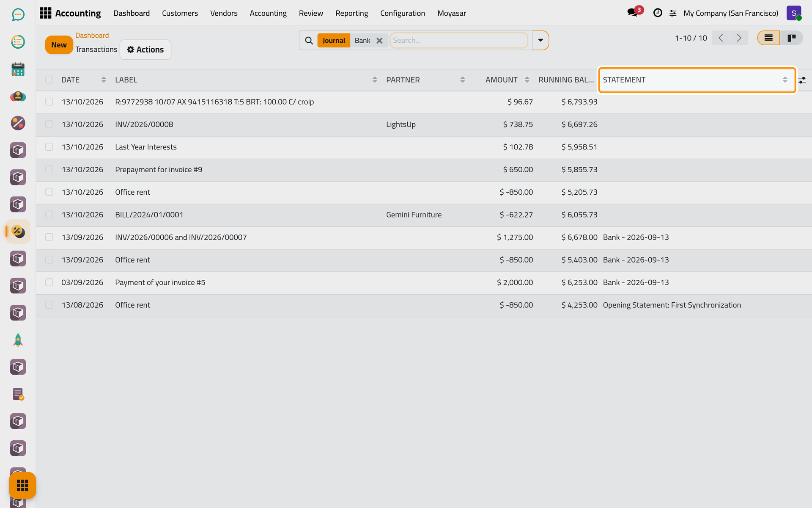Select the Prepayment for invoice #9 checkbox
This screenshot has width=812, height=508.
point(49,169)
